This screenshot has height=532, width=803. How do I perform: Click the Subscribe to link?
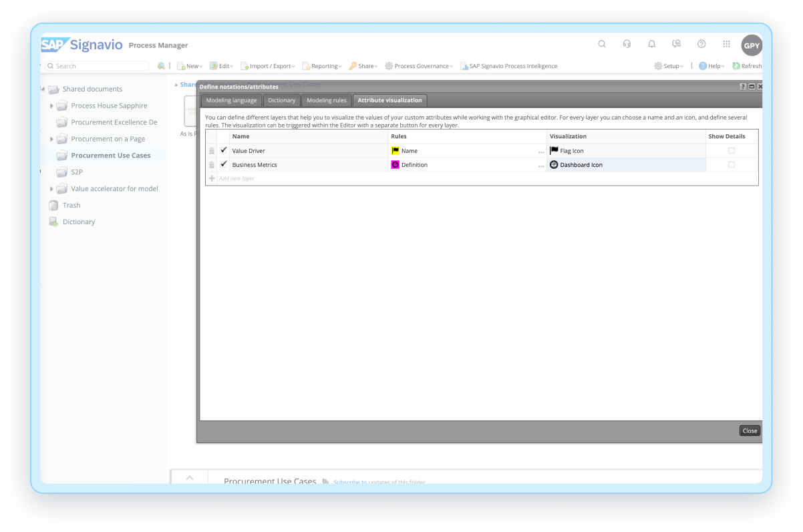point(349,482)
